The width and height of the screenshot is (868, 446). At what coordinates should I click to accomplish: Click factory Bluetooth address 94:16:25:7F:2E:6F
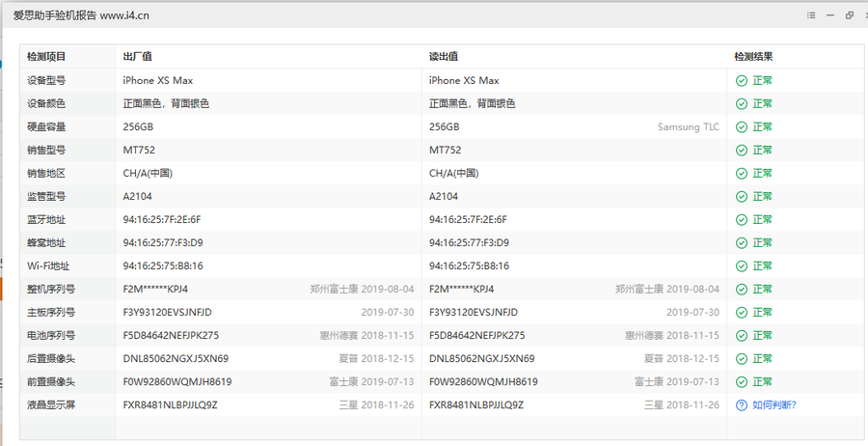click(162, 220)
